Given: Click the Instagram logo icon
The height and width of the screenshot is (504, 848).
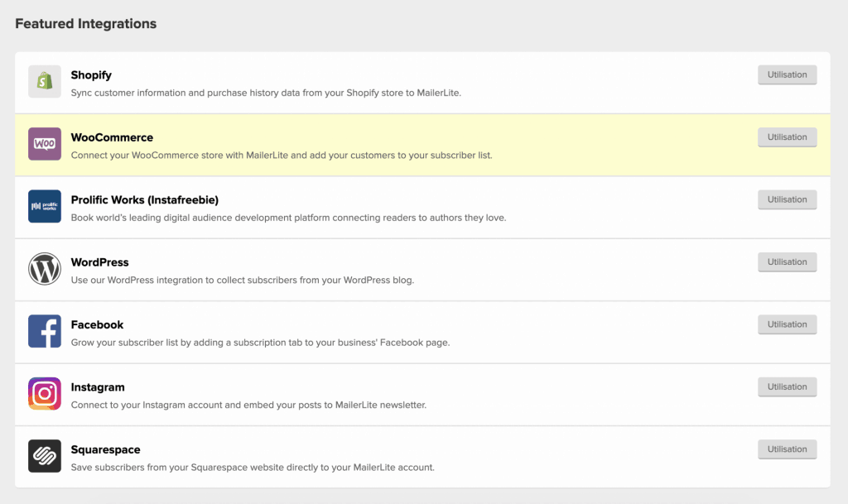Looking at the screenshot, I should click(45, 394).
